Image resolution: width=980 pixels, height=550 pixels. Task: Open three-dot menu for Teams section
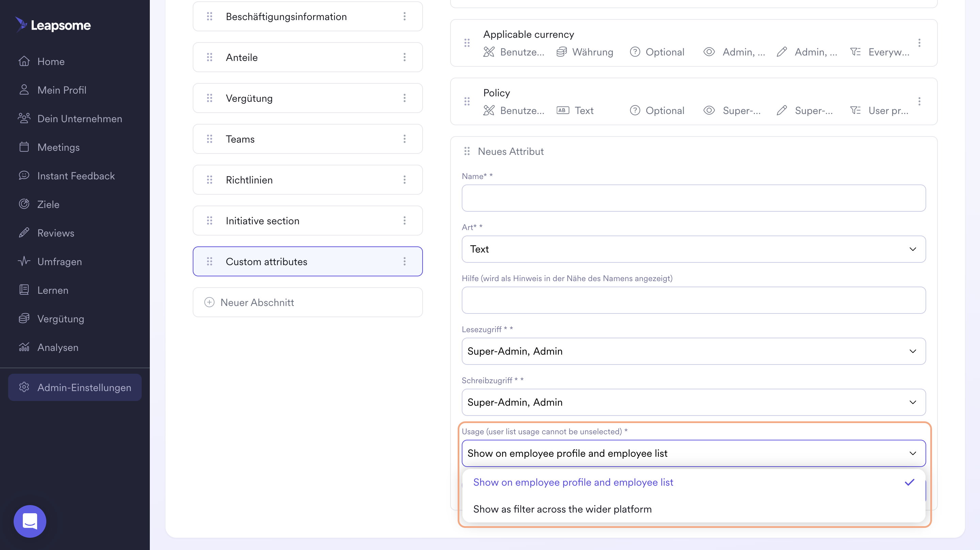pyautogui.click(x=405, y=139)
